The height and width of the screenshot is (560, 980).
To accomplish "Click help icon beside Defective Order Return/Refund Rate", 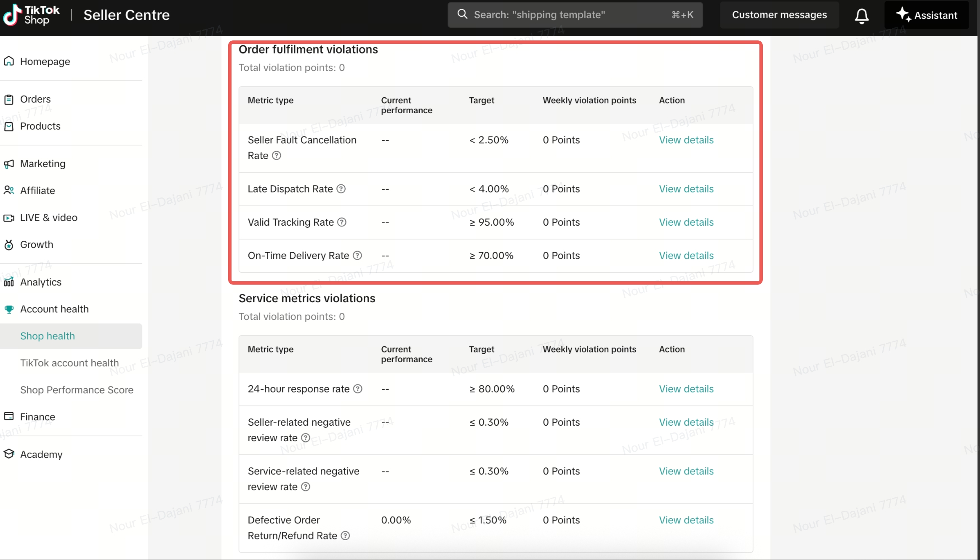I will click(345, 536).
